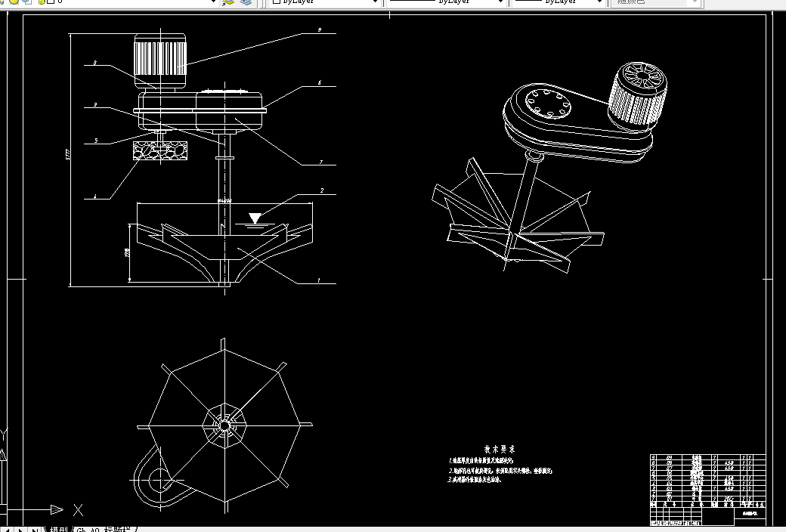This screenshot has width=786, height=532.
Task: Select leader label 9 for motor
Action: coord(319,30)
